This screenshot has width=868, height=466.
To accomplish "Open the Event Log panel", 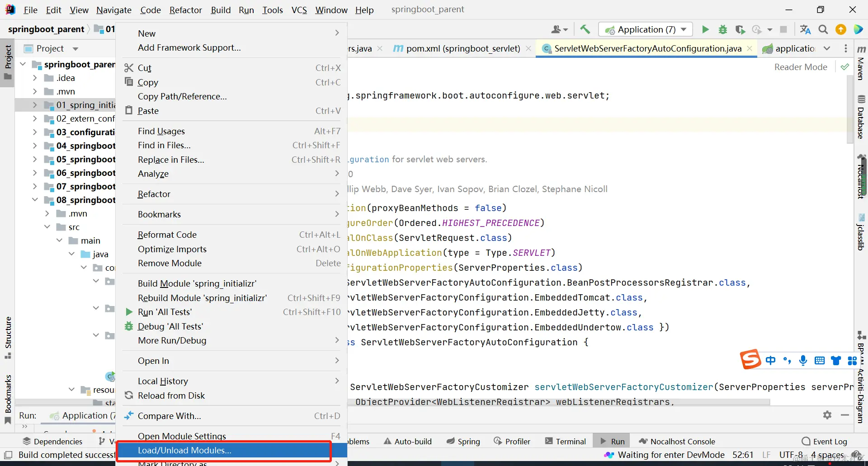I will (824, 441).
